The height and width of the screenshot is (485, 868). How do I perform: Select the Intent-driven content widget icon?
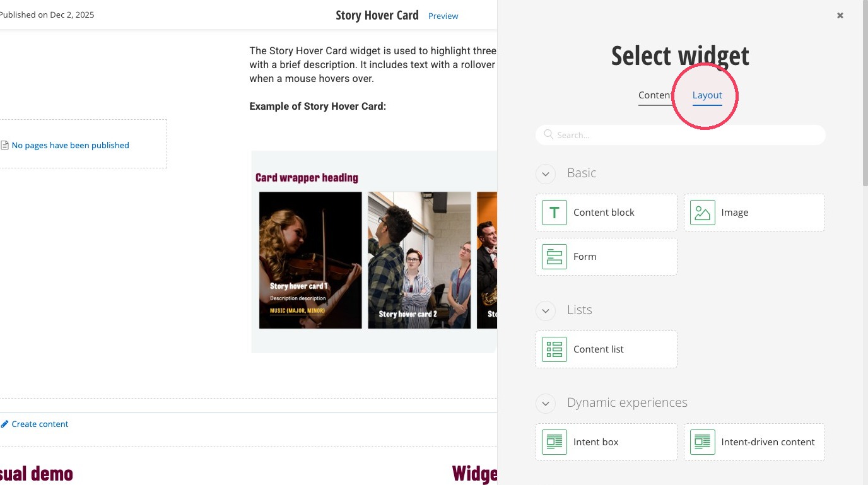702,442
